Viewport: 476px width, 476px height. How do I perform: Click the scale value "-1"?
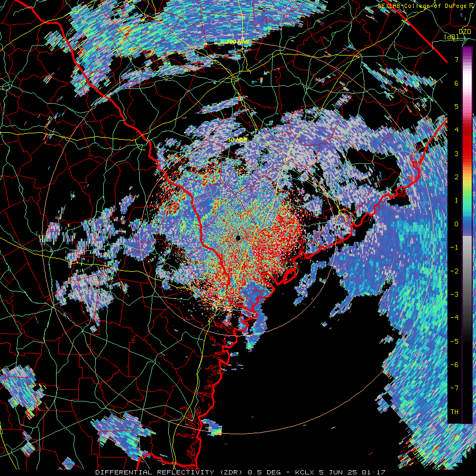tap(454, 248)
